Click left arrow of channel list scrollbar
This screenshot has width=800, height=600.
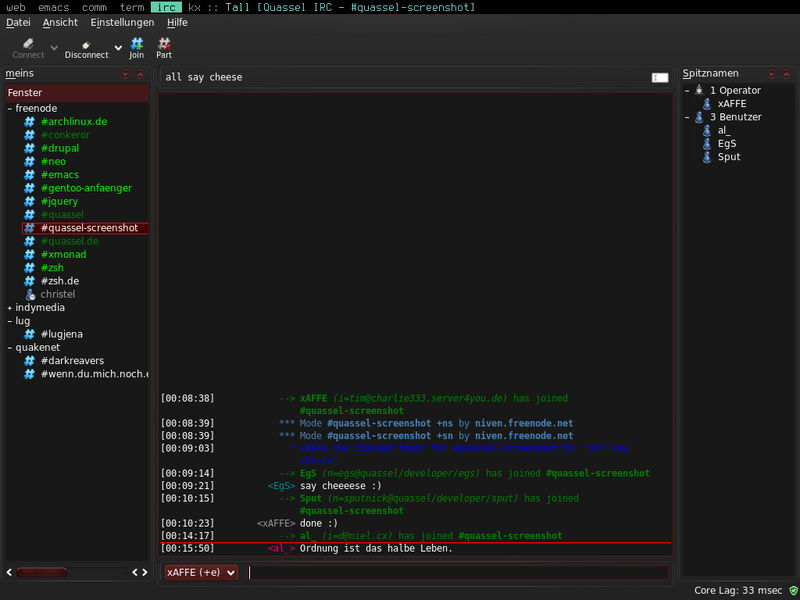click(x=9, y=572)
